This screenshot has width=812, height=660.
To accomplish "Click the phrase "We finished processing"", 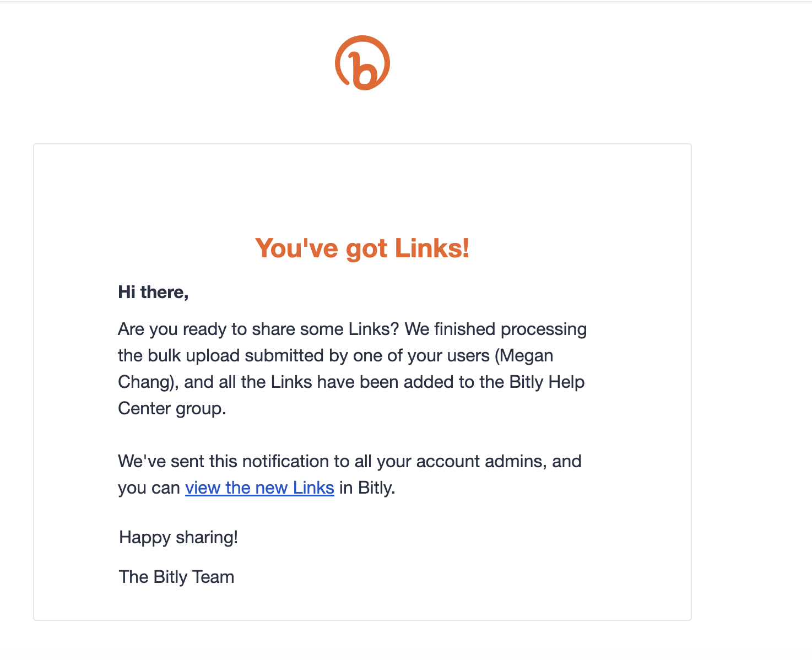I will coord(496,329).
